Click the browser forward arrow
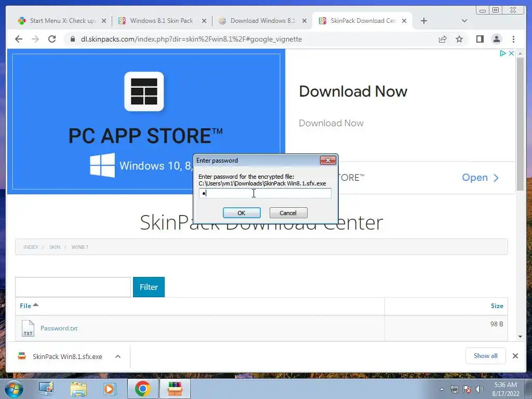 tap(35, 39)
